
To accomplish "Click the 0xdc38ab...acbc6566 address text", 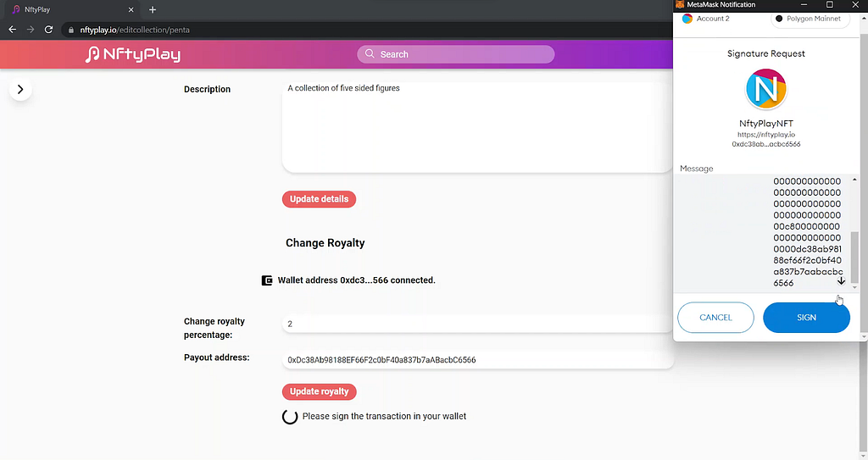I will coord(766,144).
